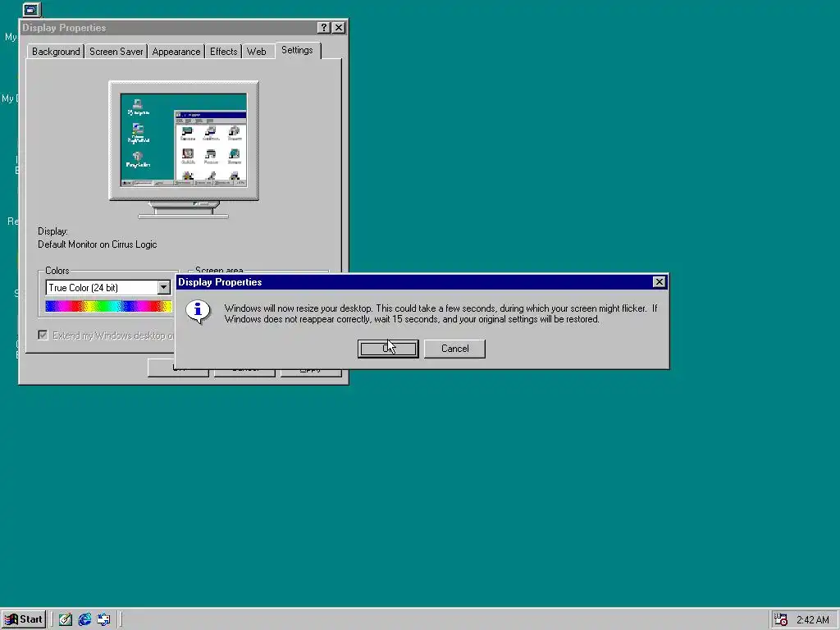Click the Default Monitor on Cirrus Logic text

98,244
